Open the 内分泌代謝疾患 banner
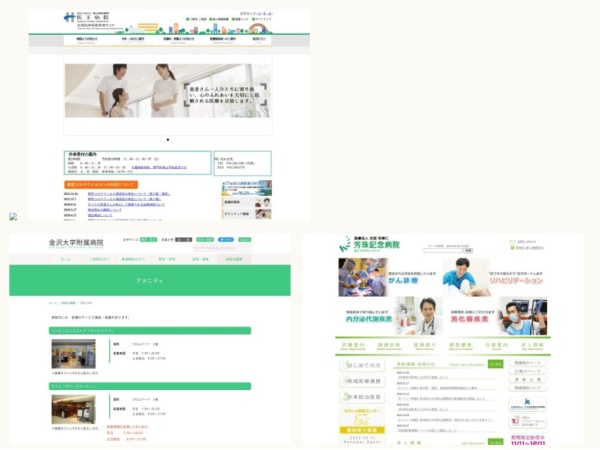600x450 pixels. click(x=390, y=317)
